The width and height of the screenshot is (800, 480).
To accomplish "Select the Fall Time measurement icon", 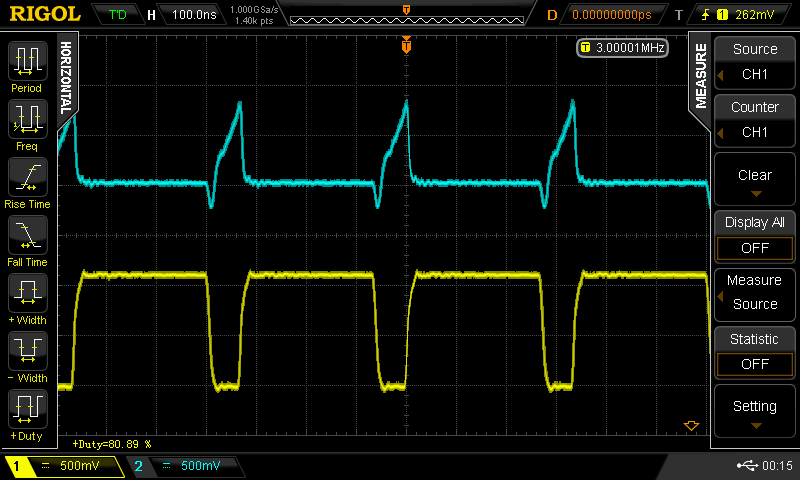I will pos(28,235).
